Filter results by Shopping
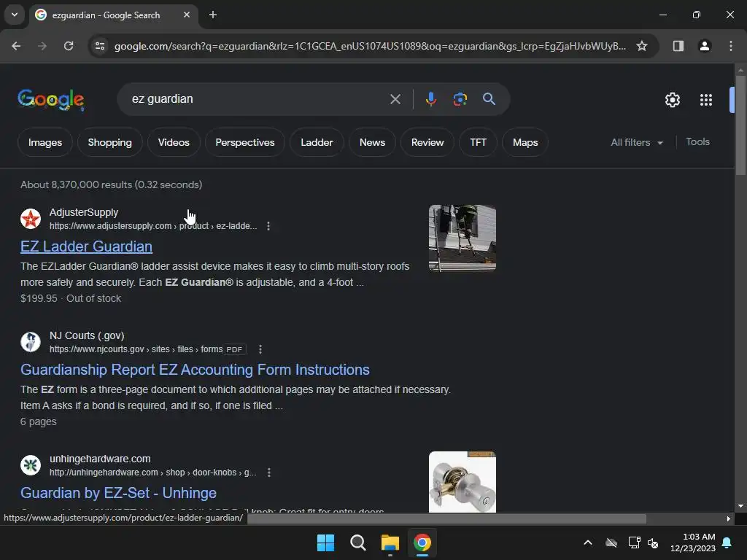This screenshot has width=747, height=560. 109,142
